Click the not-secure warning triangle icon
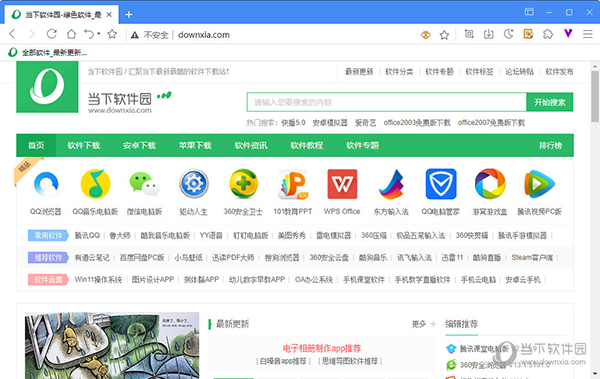This screenshot has height=379, width=600. (x=135, y=35)
